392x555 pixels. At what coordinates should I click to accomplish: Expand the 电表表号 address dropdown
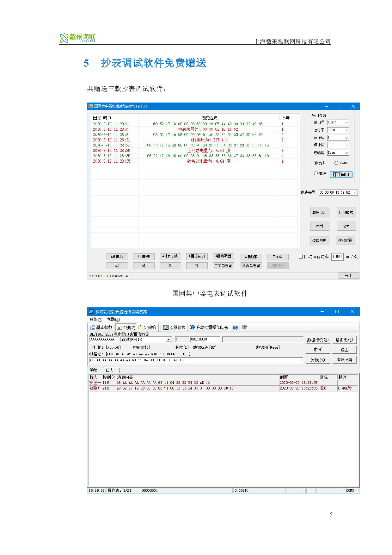tap(355, 192)
